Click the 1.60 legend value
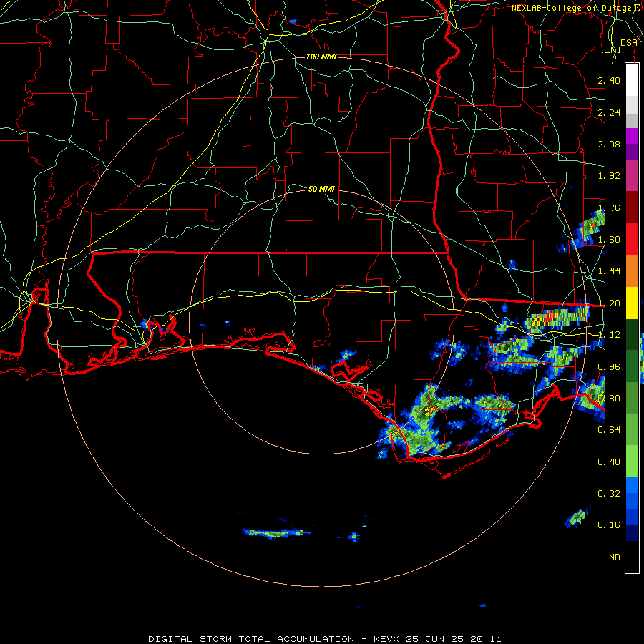 point(609,240)
